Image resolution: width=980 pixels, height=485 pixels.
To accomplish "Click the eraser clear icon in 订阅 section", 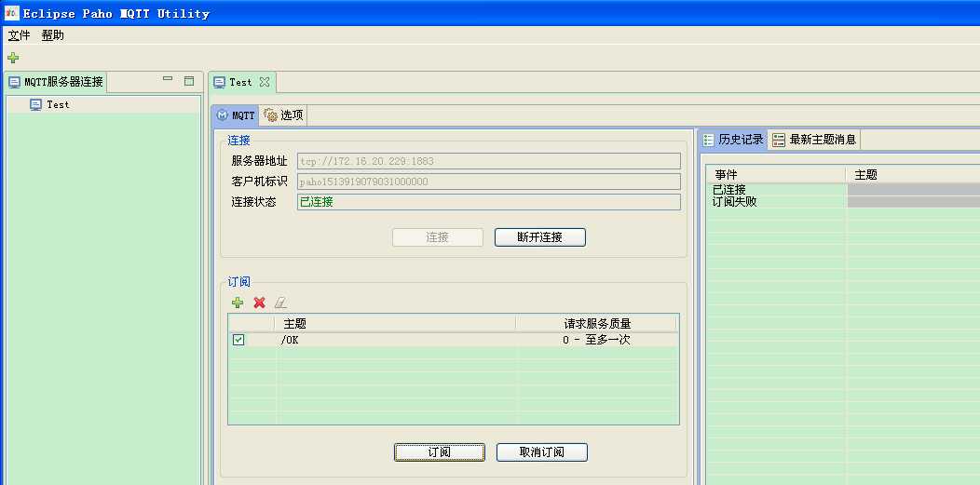I will pyautogui.click(x=280, y=303).
